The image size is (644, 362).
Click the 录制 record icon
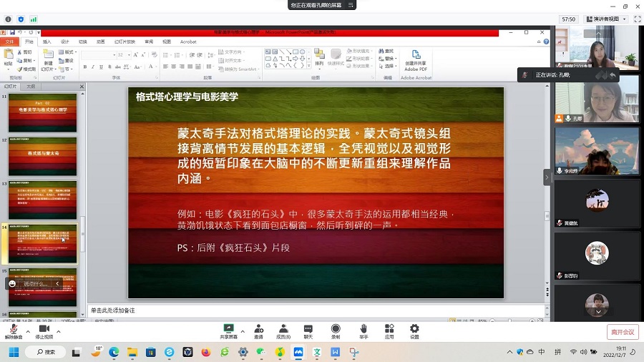(x=336, y=328)
